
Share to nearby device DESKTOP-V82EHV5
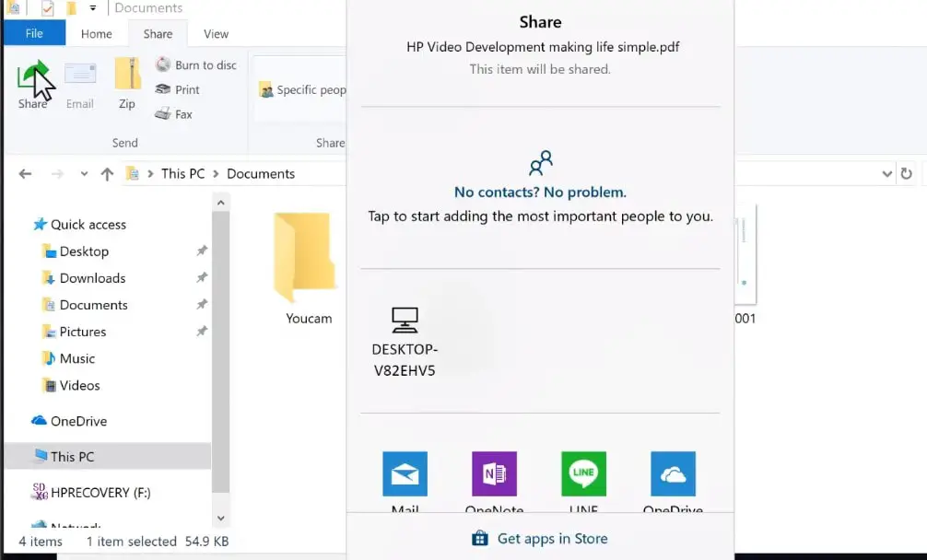(x=405, y=342)
